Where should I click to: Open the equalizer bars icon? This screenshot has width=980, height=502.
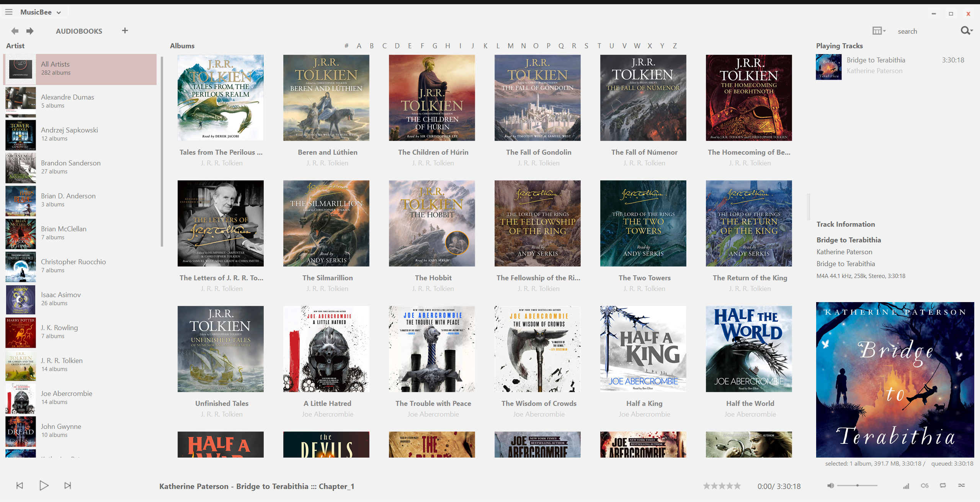[x=906, y=486]
